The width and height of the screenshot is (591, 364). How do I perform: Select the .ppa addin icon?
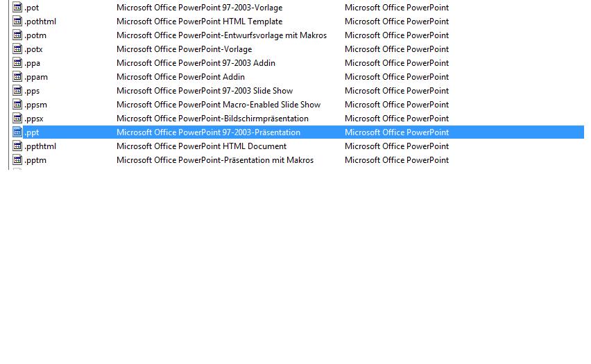(17, 62)
